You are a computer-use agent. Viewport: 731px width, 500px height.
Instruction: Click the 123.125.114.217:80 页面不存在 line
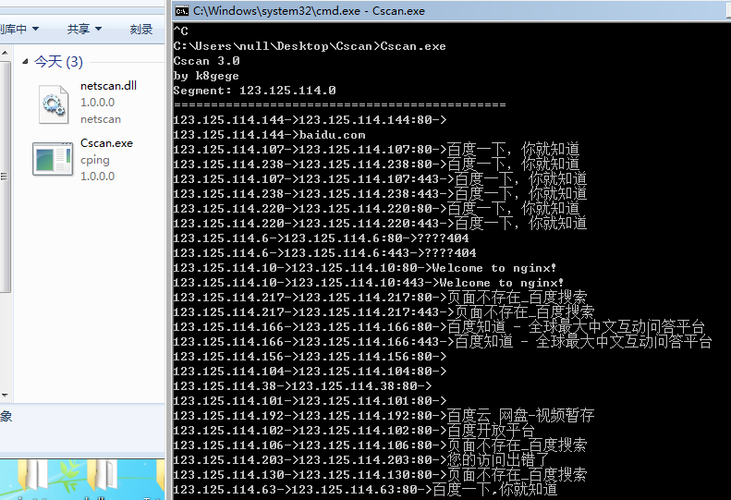(380, 297)
